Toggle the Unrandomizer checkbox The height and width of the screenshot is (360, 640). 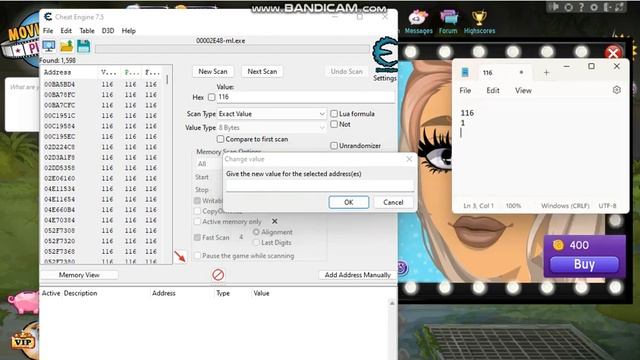pyautogui.click(x=334, y=146)
